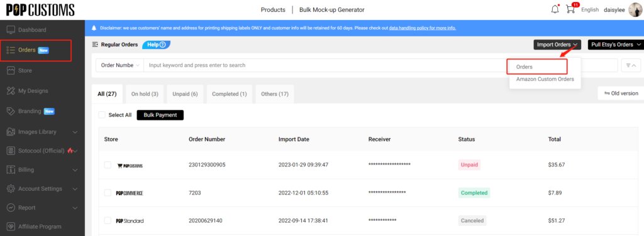644x236 pixels.
Task: Switch to the Unpaid (6) tab
Action: (185, 94)
